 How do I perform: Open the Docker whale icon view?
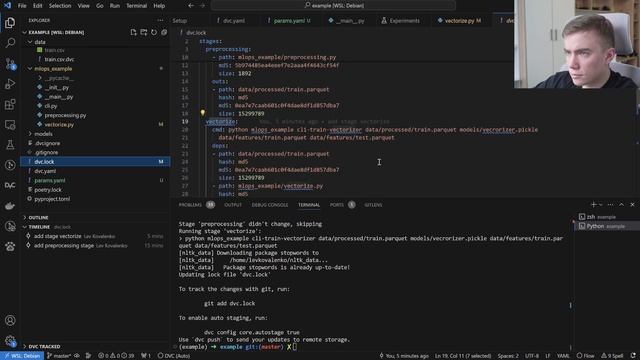(x=10, y=206)
